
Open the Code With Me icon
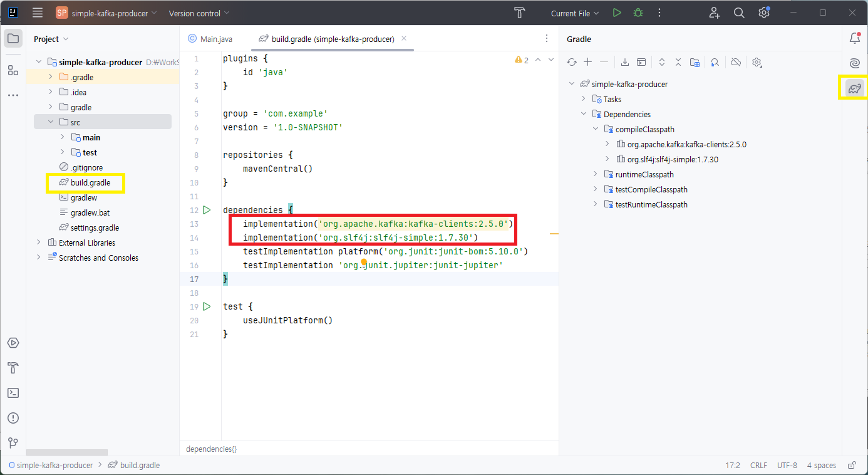tap(715, 13)
